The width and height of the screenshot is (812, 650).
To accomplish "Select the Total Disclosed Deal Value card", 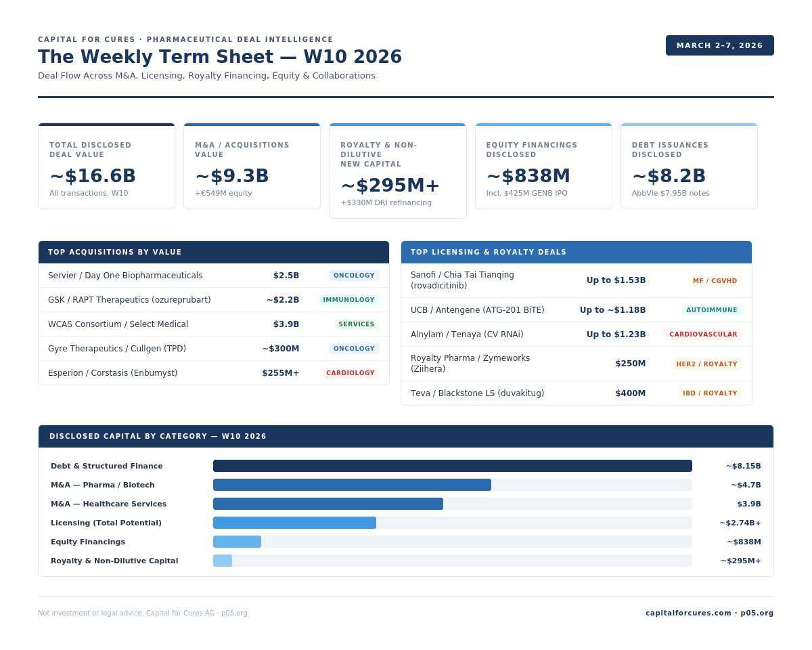I will click(x=106, y=167).
